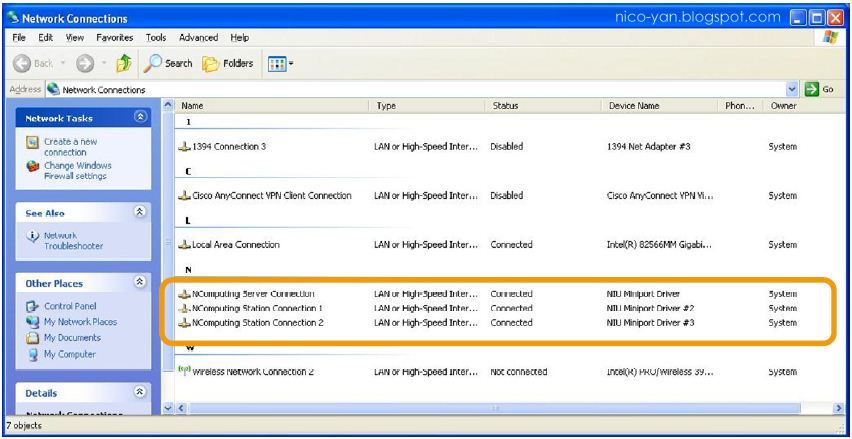Click Change Windows Firewall settings link
The image size is (852, 439).
77,171
